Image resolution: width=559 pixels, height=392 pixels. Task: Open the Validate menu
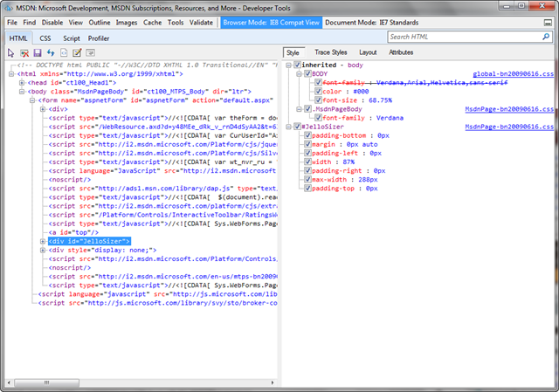coord(201,23)
